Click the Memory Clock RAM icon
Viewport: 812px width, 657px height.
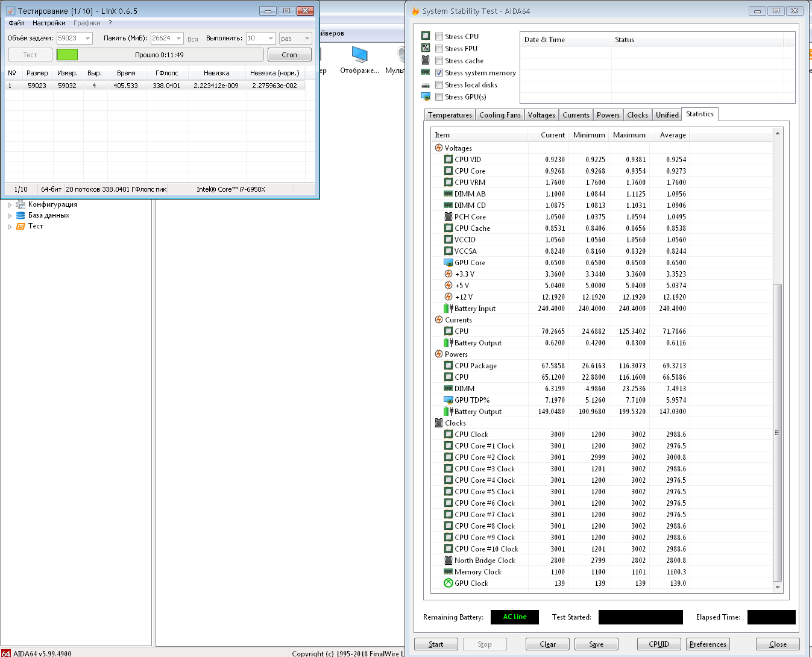pos(448,571)
